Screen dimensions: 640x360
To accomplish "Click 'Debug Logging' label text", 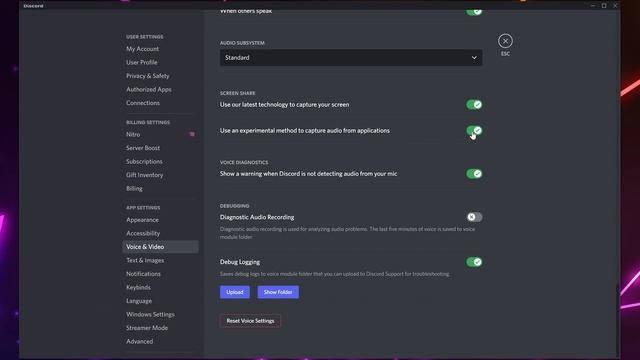I will (x=240, y=262).
